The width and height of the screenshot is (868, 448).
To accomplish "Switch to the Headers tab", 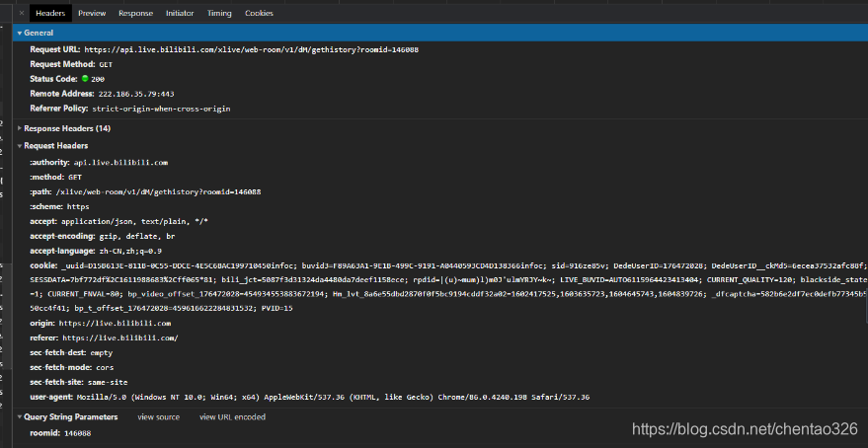I will click(50, 13).
